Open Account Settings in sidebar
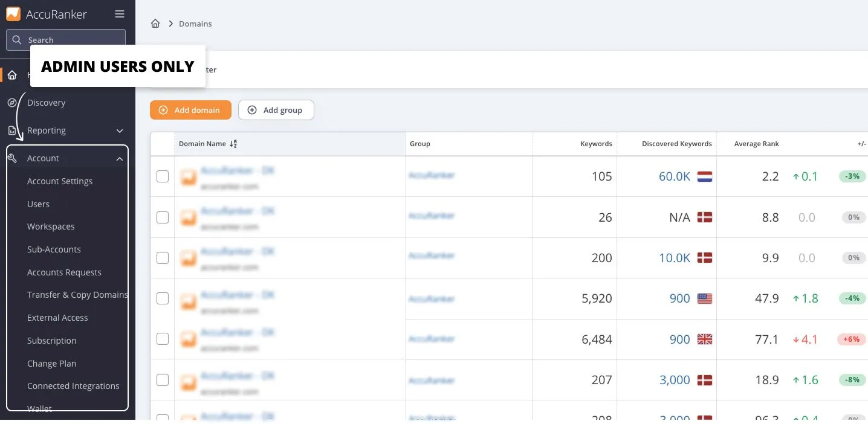Screen dimensions: 868x424 (60, 181)
